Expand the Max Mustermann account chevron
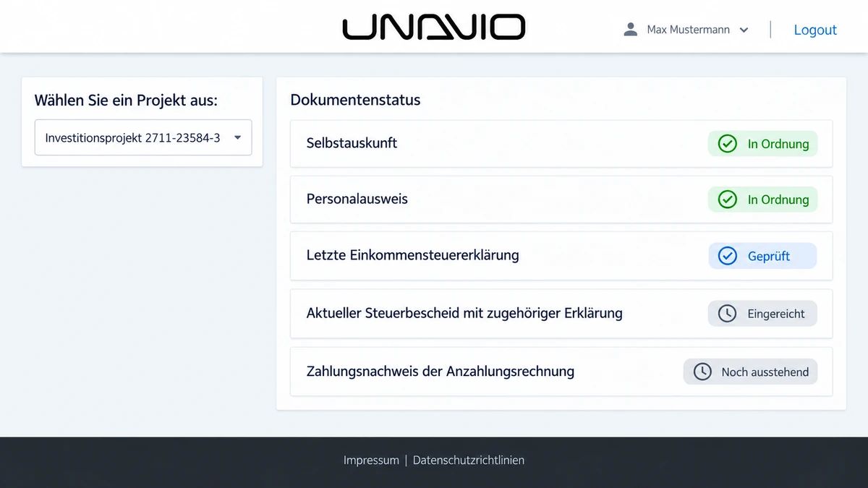Screen dimensions: 868x488 [744, 30]
